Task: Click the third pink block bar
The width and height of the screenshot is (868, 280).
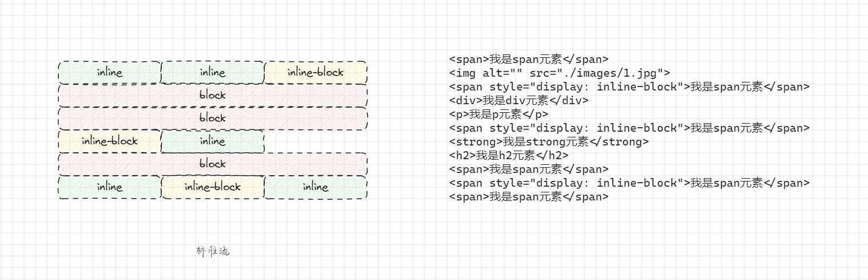Action: point(212,164)
